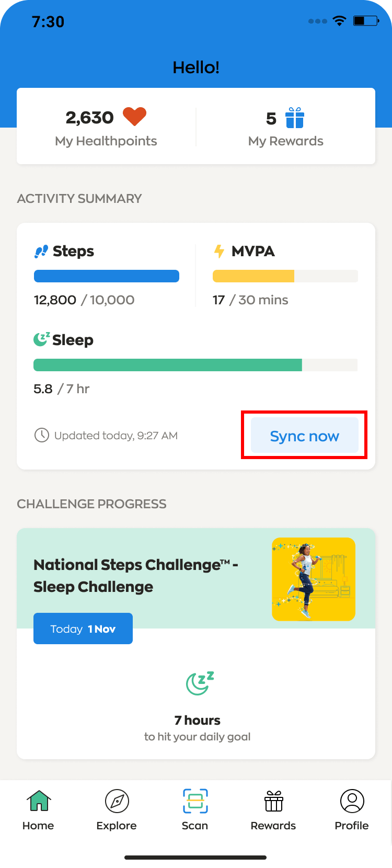Open the Profile person icon
Viewport: 392px width, 868px height.
pyautogui.click(x=352, y=801)
